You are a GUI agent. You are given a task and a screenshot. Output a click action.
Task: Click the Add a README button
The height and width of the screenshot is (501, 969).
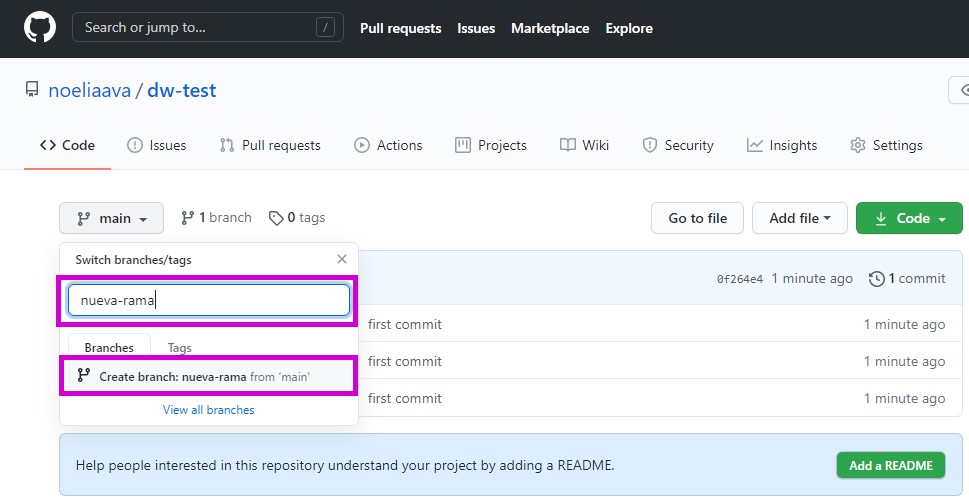click(891, 466)
